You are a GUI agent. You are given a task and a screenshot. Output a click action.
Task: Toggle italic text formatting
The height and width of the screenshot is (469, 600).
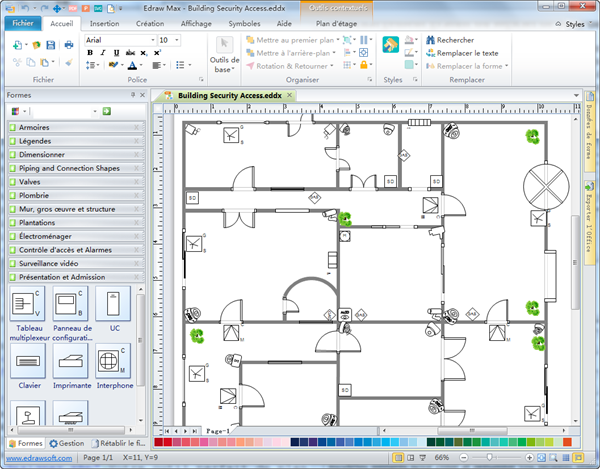tap(103, 52)
